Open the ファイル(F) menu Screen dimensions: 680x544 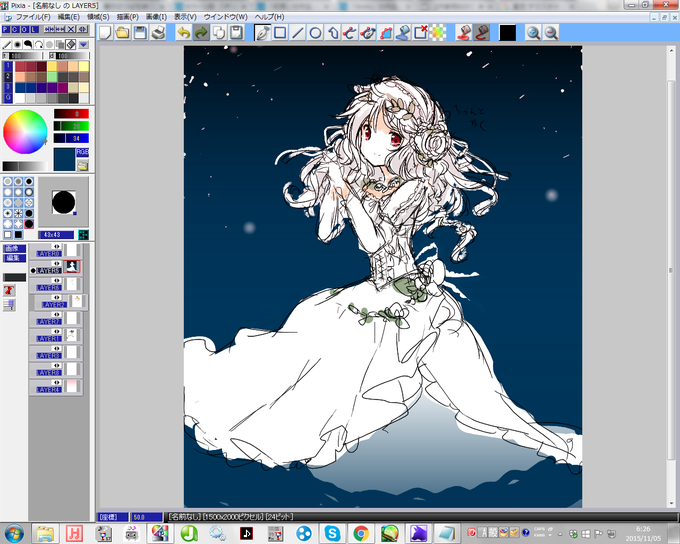[x=33, y=17]
